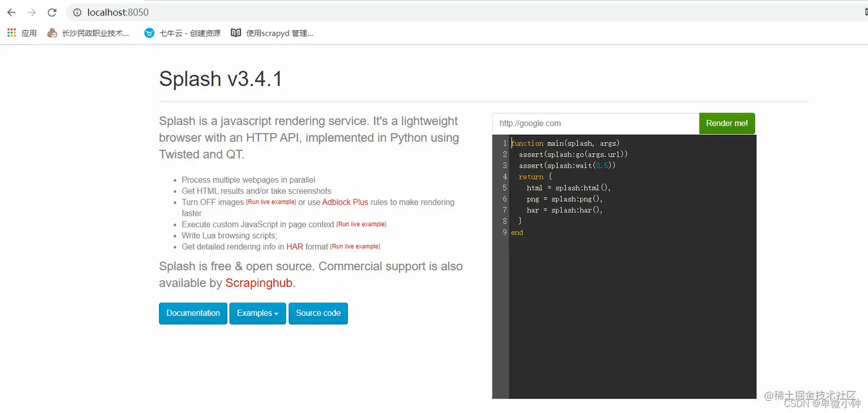Screen dimensions: 868x413
Task: Open the 使用scrapyd 管理 bookmark
Action: pos(272,33)
